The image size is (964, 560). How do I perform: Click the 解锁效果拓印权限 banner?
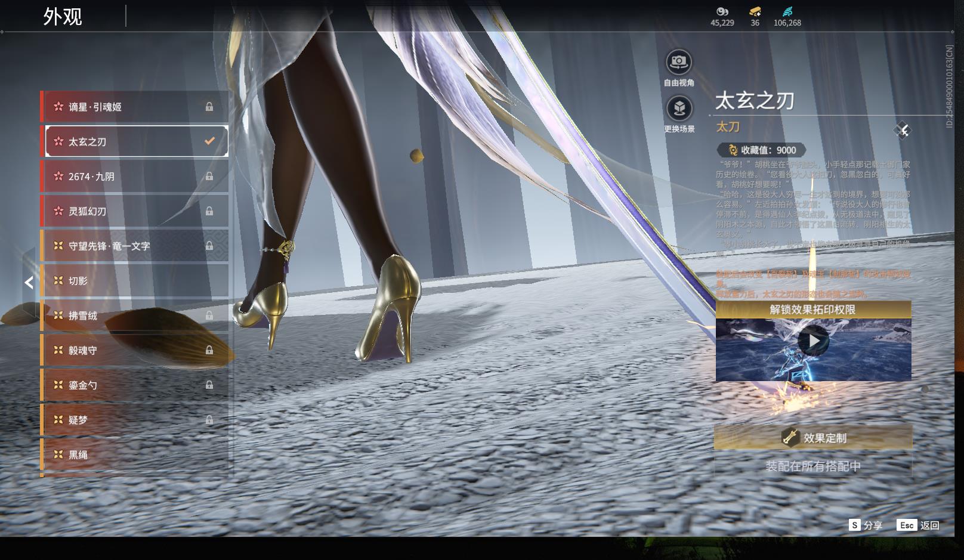(x=813, y=310)
